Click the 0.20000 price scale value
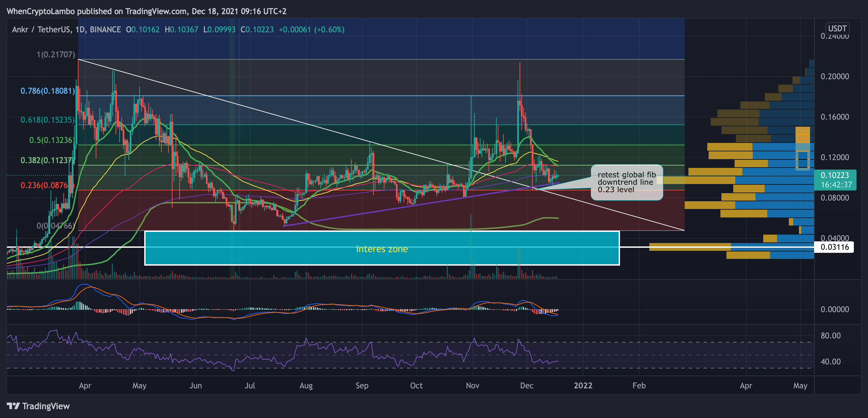 835,77
